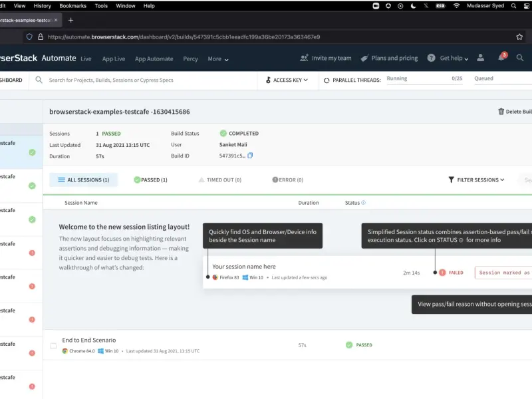Screen dimensions: 532x399
Task: Bookmark this page with the star icon
Action: pyautogui.click(x=519, y=37)
